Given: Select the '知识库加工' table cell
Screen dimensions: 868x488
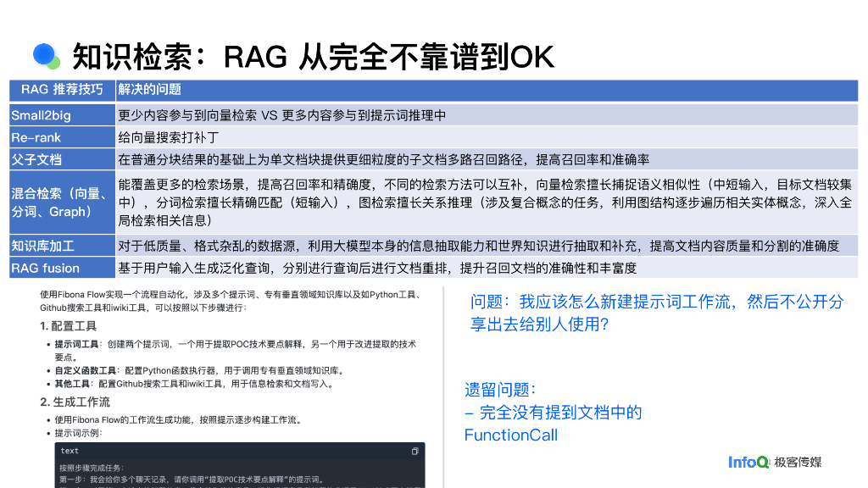Looking at the screenshot, I should (x=62, y=246).
